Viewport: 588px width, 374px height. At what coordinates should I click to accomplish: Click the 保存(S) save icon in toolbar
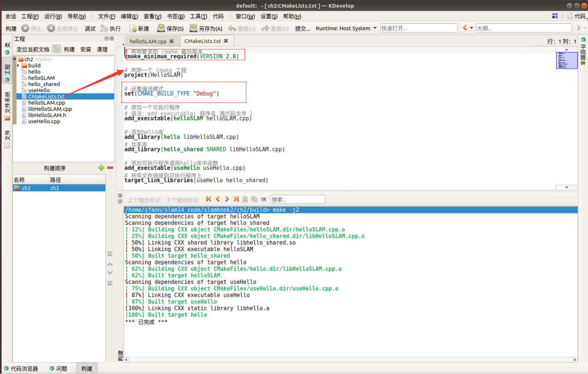[161, 28]
